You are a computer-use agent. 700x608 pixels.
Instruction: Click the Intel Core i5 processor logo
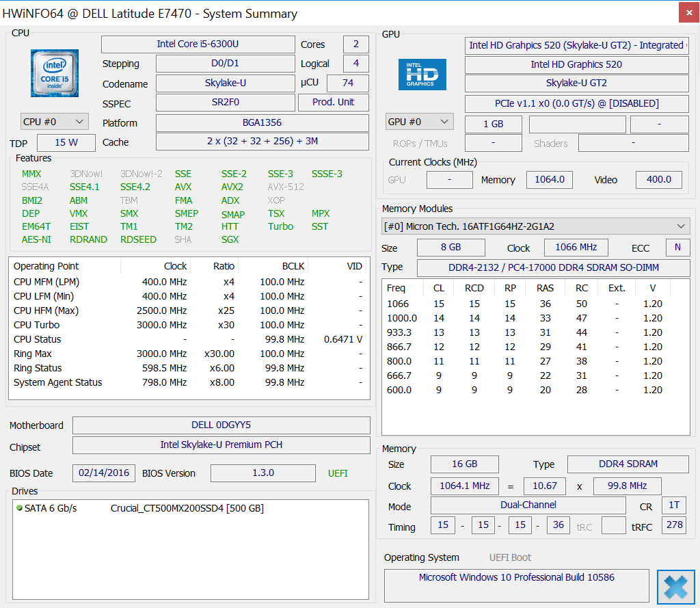[55, 72]
